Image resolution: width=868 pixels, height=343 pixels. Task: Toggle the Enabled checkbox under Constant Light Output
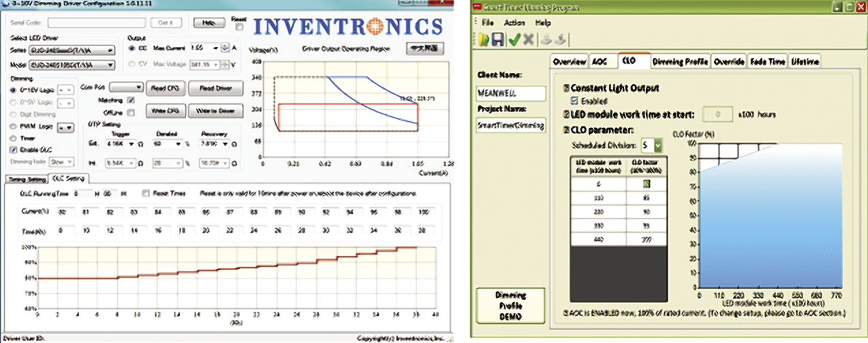point(574,101)
